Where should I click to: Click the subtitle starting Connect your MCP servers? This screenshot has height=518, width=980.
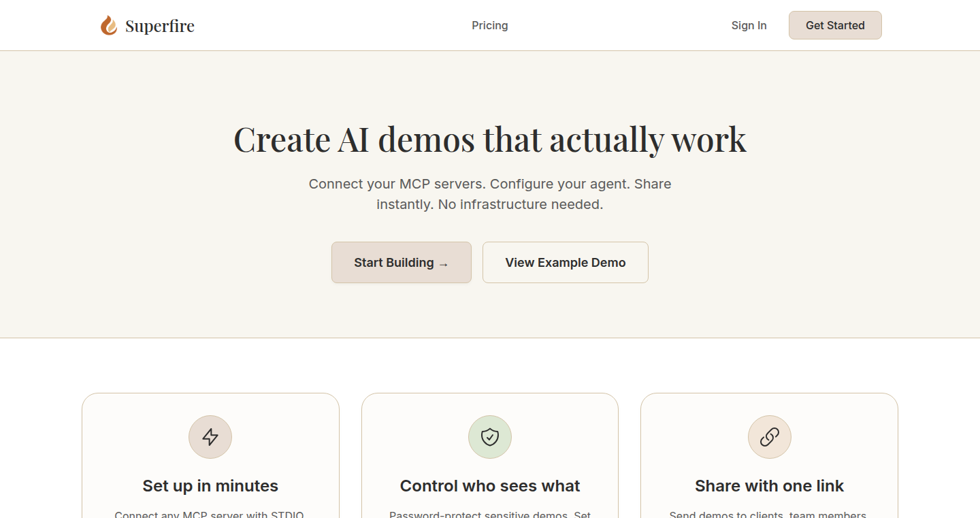[490, 194]
